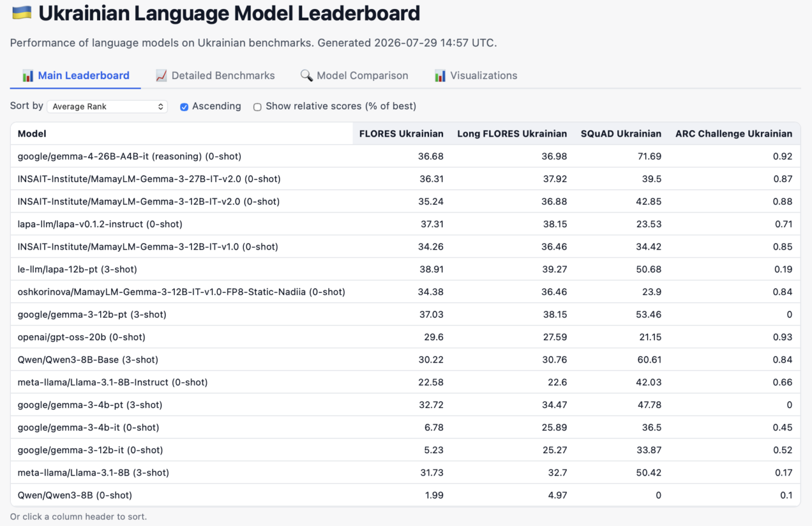
Task: Select the Long FLORES score 39.27
Action: pyautogui.click(x=555, y=269)
